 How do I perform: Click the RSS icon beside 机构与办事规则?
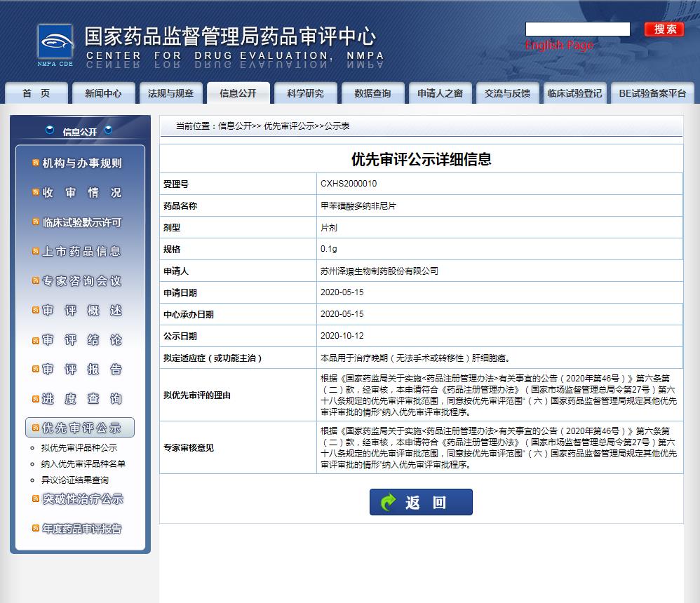tap(36, 163)
